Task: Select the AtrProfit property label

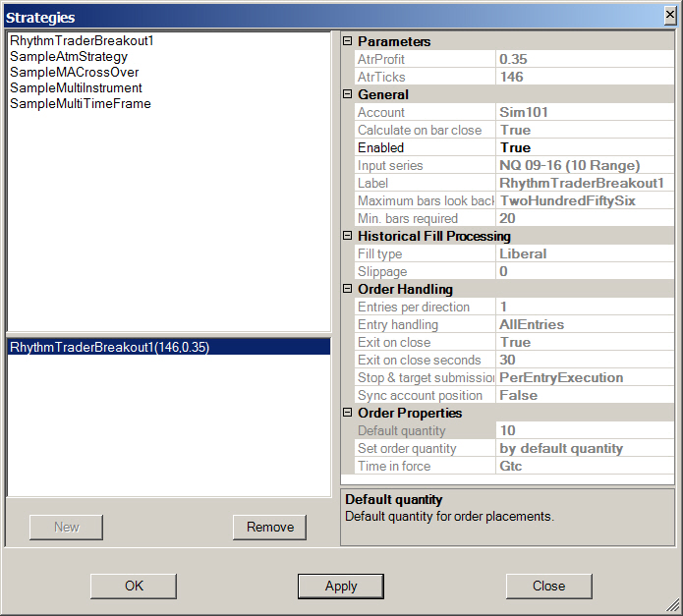Action: click(x=425, y=59)
